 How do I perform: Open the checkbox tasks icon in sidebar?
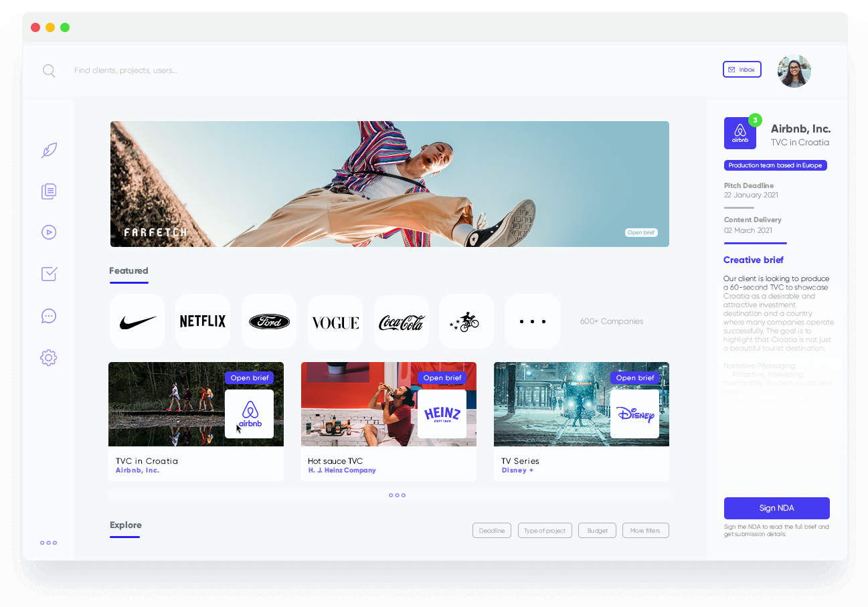49,274
